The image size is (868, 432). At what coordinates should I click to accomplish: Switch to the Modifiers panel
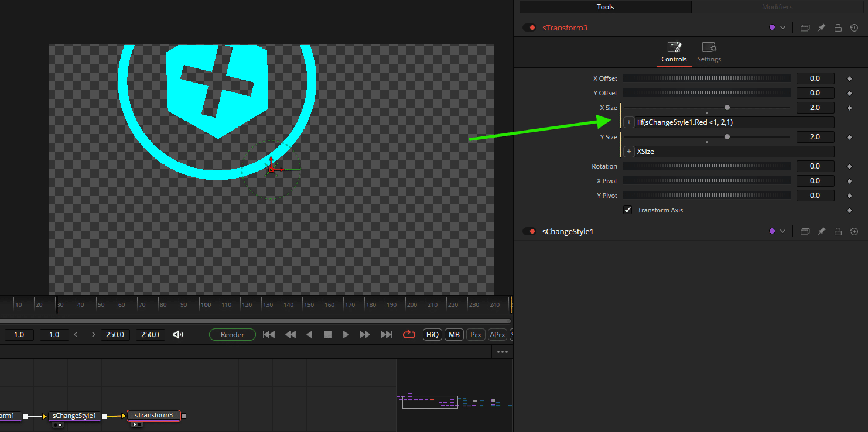[777, 6]
